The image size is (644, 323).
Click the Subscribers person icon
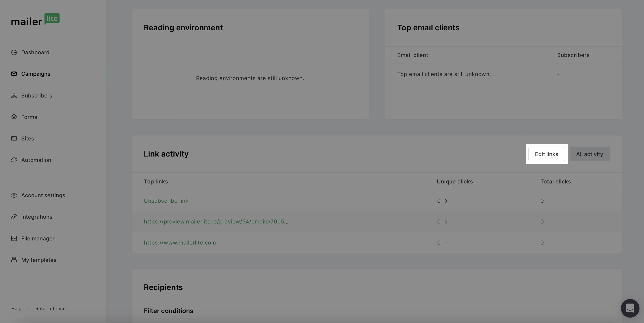tap(14, 95)
